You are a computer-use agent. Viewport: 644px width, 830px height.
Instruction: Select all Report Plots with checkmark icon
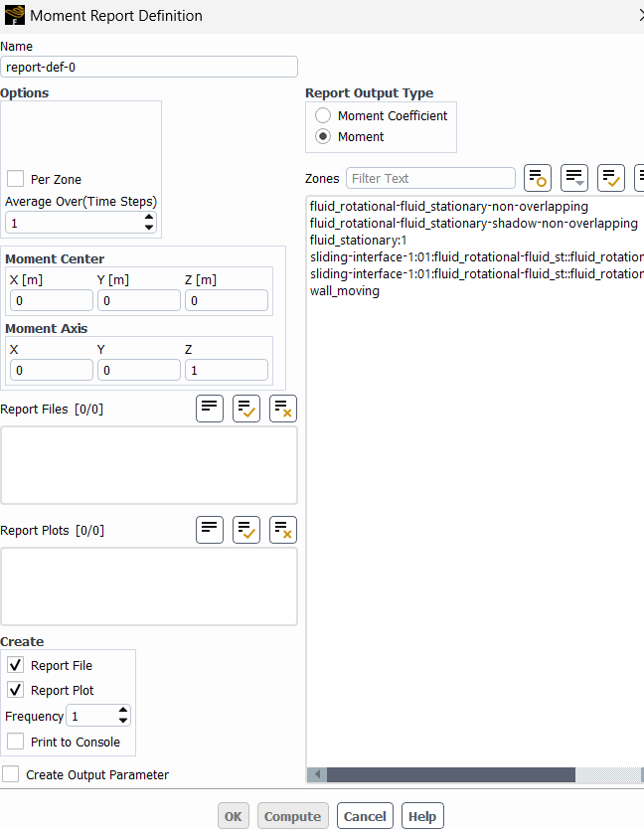pyautogui.click(x=246, y=530)
